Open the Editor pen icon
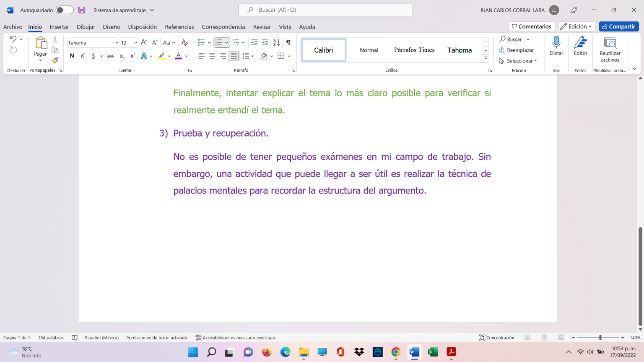 tap(580, 42)
